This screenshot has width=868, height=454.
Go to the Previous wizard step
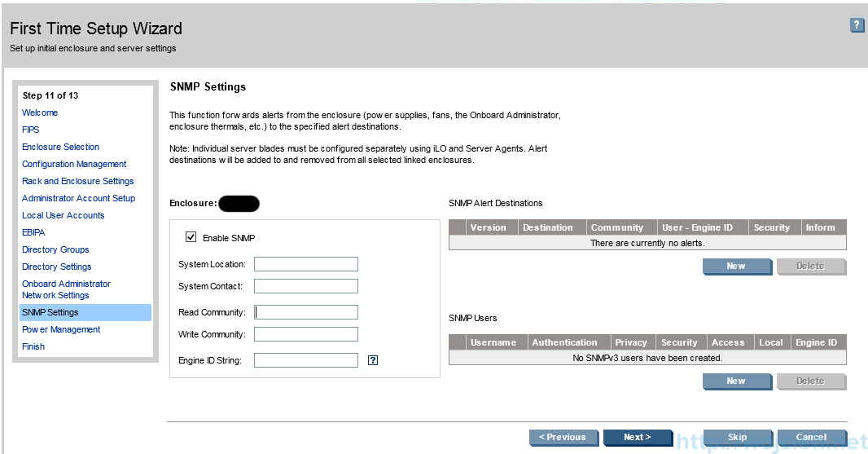click(x=563, y=438)
